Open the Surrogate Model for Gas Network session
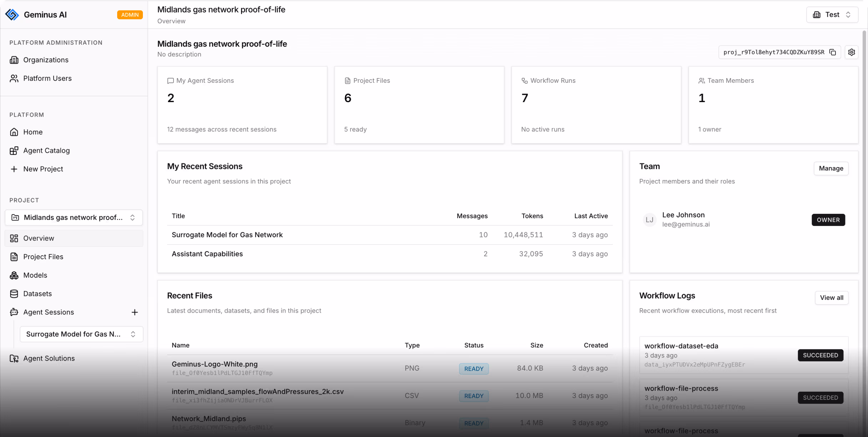Image resolution: width=868 pixels, height=437 pixels. pos(390,235)
